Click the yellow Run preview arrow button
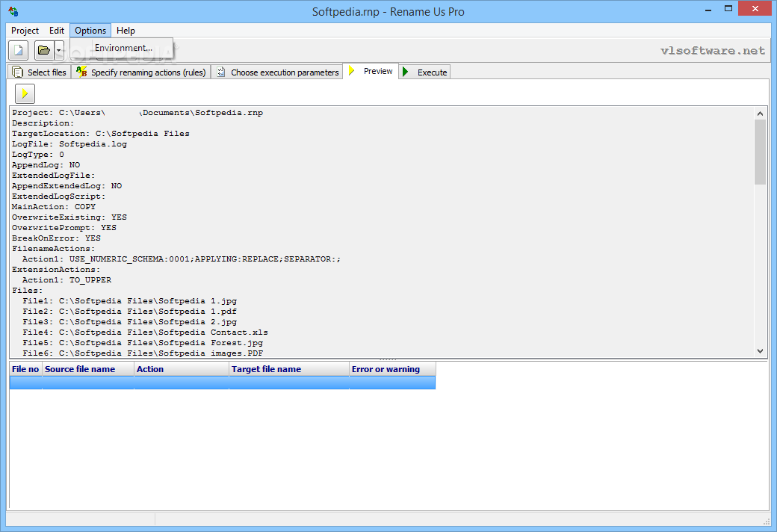The image size is (777, 532). 25,93
